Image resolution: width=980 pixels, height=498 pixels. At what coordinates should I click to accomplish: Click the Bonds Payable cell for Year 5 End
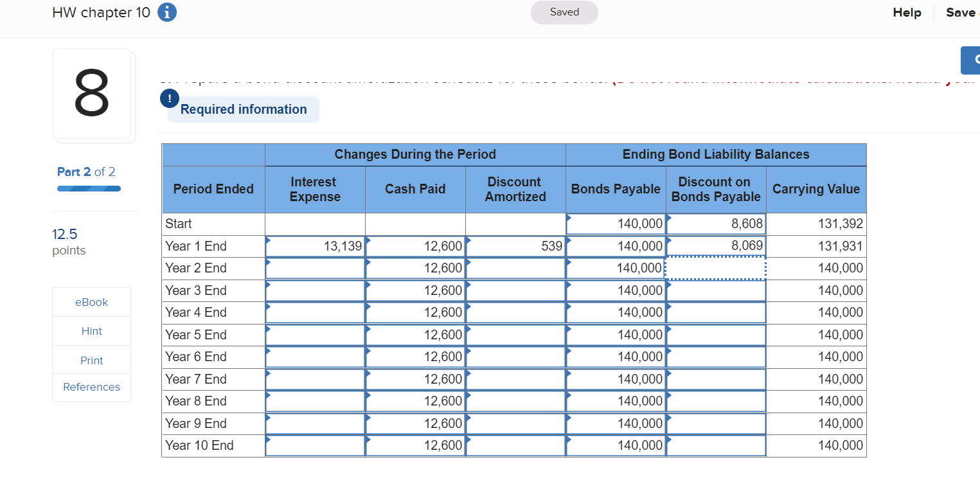click(x=615, y=334)
